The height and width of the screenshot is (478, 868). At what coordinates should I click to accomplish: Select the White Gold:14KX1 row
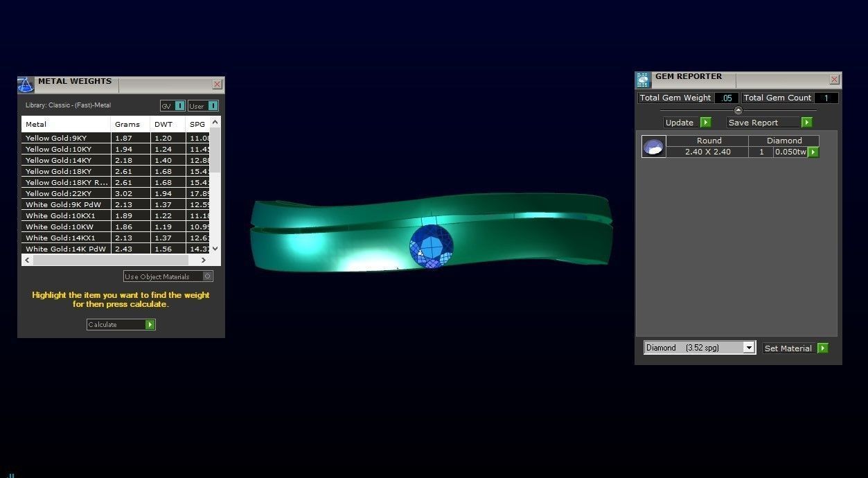click(x=116, y=238)
